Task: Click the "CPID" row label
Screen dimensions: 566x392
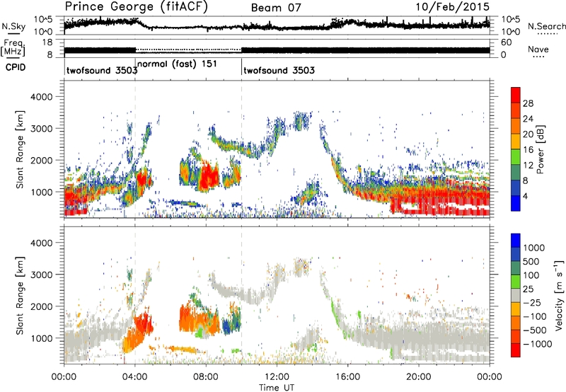Action: 16,67
